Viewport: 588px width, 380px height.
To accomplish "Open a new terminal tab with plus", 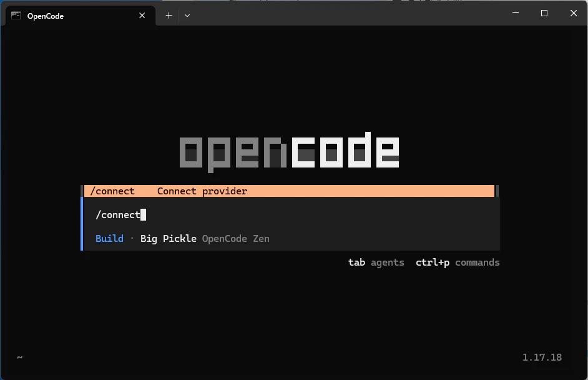I will (x=169, y=16).
